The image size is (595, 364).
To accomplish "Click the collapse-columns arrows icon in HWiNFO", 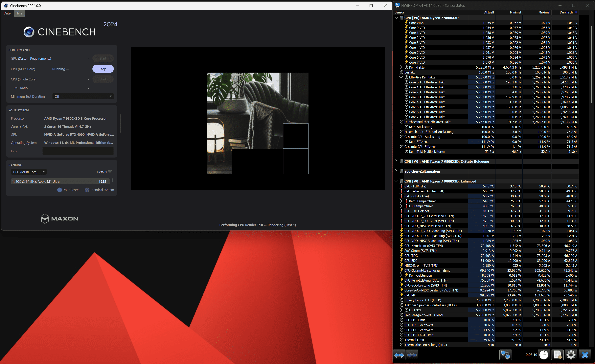I will pos(412,355).
